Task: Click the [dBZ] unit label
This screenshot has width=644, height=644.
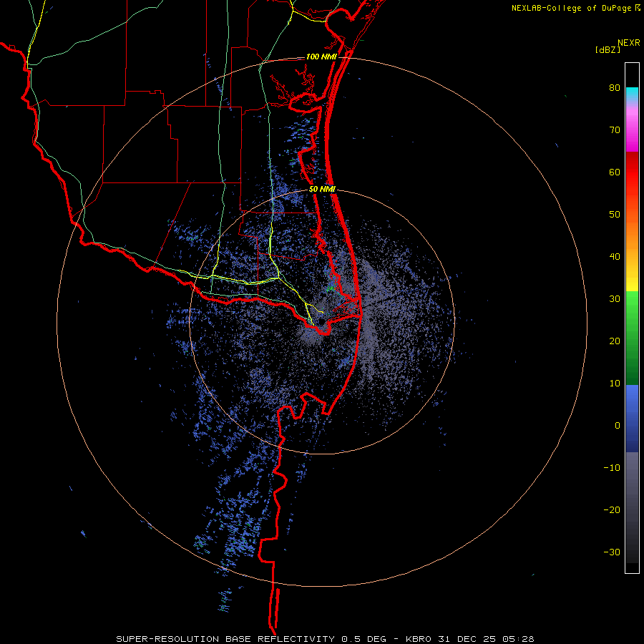Action: click(608, 49)
